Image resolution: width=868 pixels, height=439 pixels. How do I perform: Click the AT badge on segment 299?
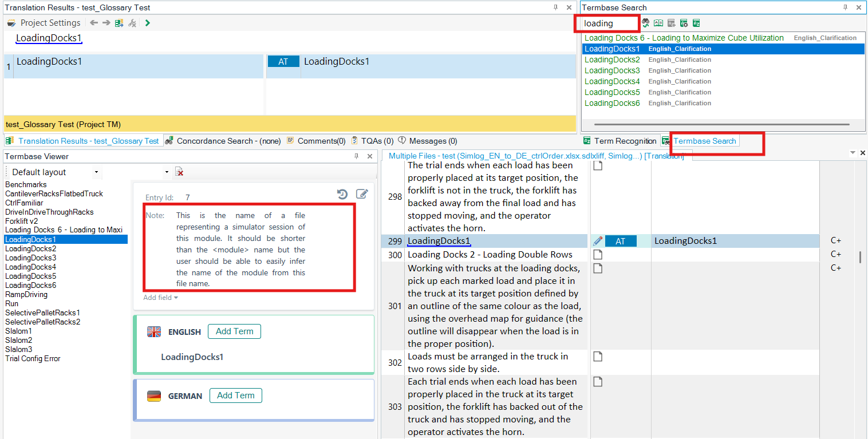621,242
